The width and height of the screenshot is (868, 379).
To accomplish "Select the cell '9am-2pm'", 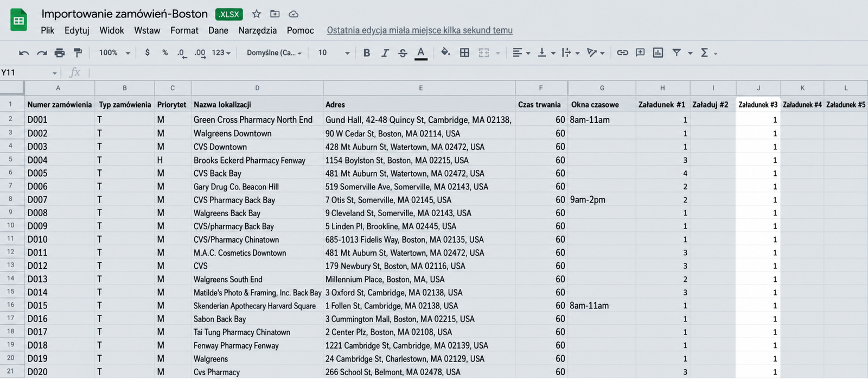I will coord(602,199).
